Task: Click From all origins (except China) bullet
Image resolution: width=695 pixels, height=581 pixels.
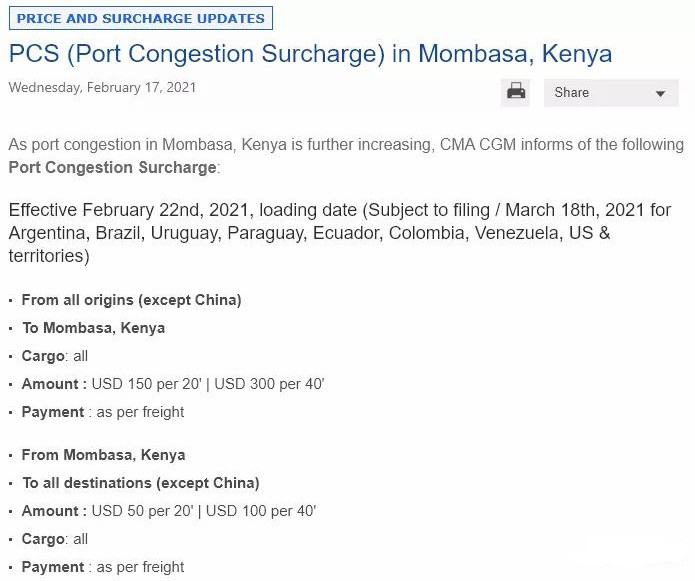Action: [x=131, y=300]
